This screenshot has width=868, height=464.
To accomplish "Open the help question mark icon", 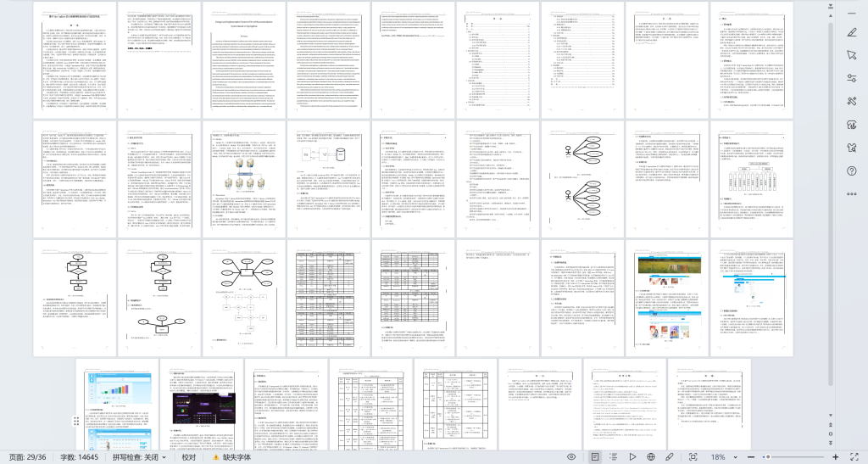I will coord(851,171).
